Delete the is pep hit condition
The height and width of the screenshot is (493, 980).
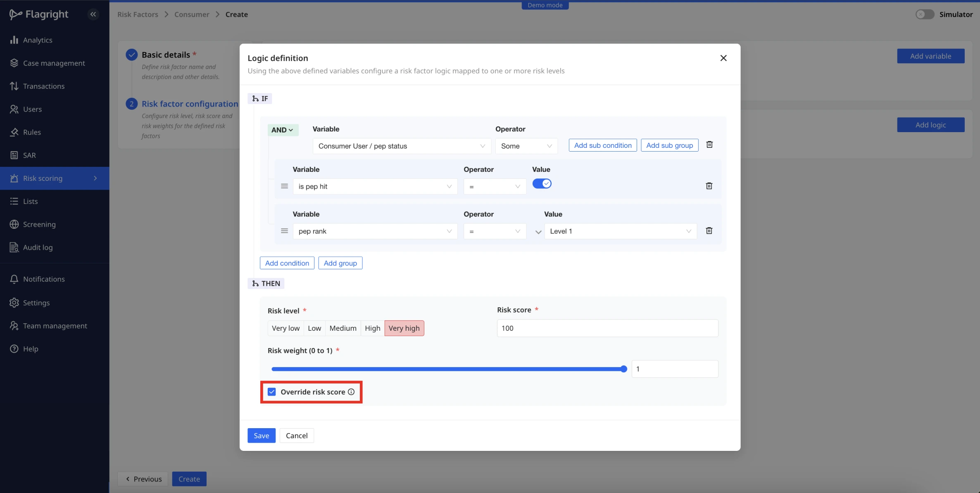[x=709, y=186]
